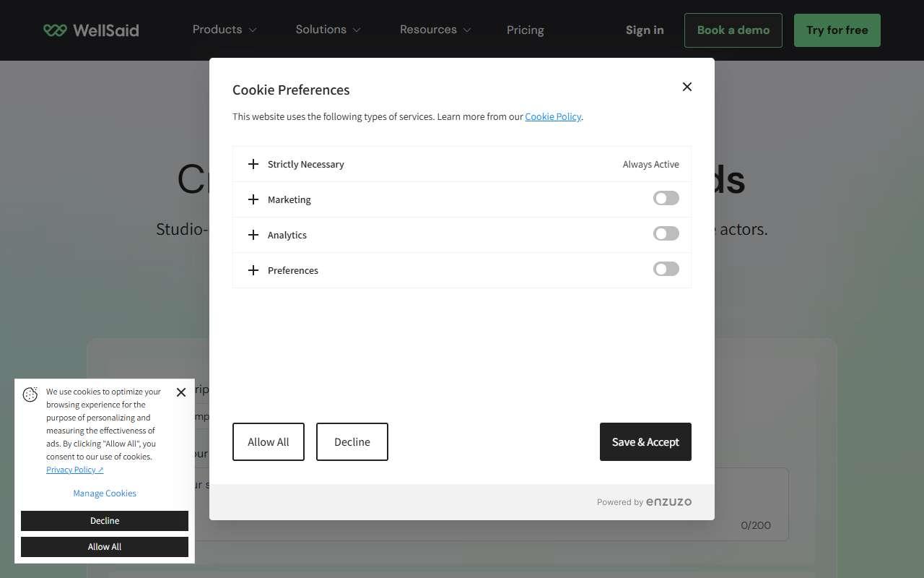The height and width of the screenshot is (578, 924).
Task: Click the Always Active label
Action: click(651, 165)
